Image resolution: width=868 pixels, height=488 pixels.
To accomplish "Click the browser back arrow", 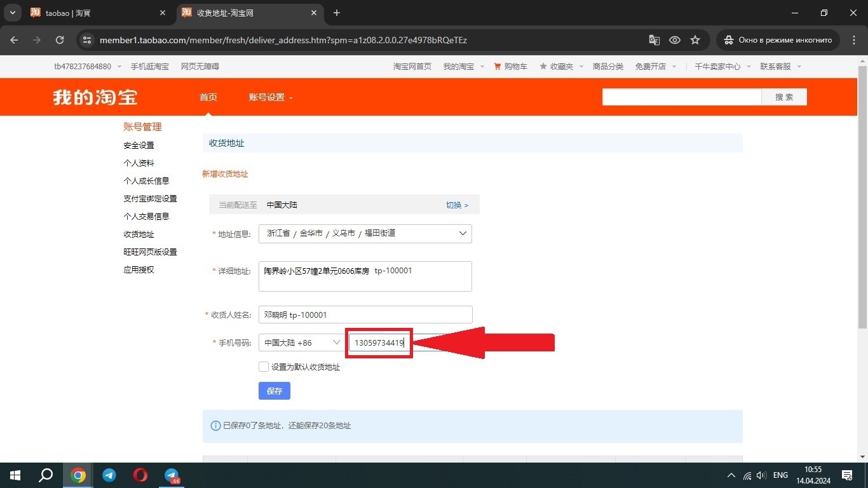I will point(15,40).
